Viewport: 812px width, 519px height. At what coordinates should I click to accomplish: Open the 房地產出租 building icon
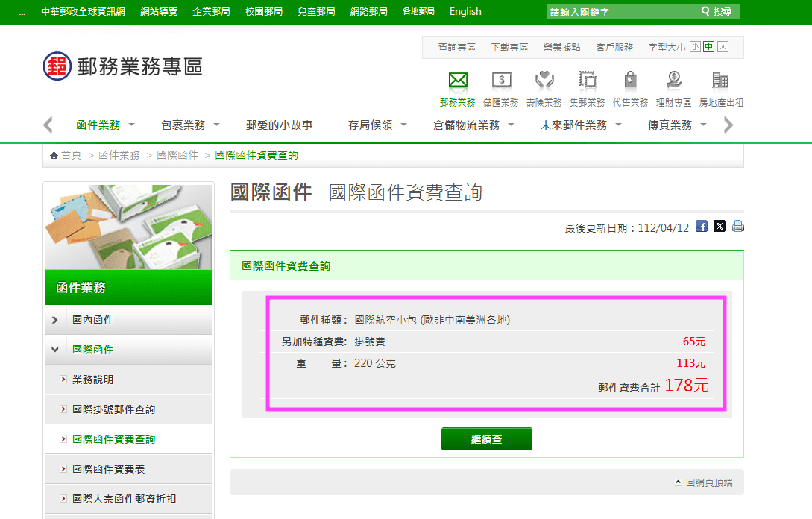(x=720, y=81)
